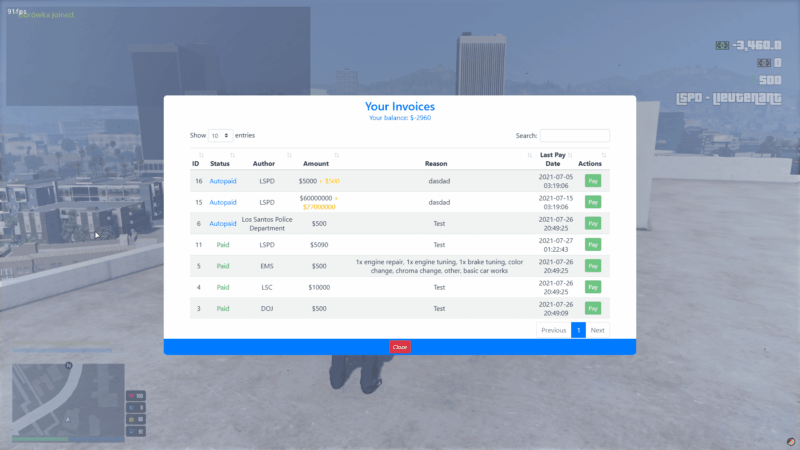Pay the EMS invoice 5
Screen dimensions: 800x450
[x=592, y=266]
